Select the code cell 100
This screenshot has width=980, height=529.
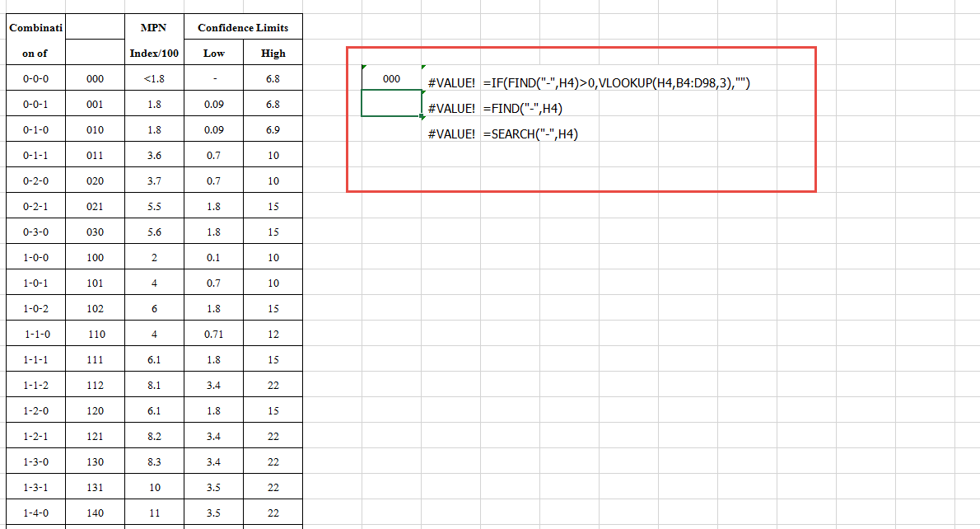click(95, 258)
